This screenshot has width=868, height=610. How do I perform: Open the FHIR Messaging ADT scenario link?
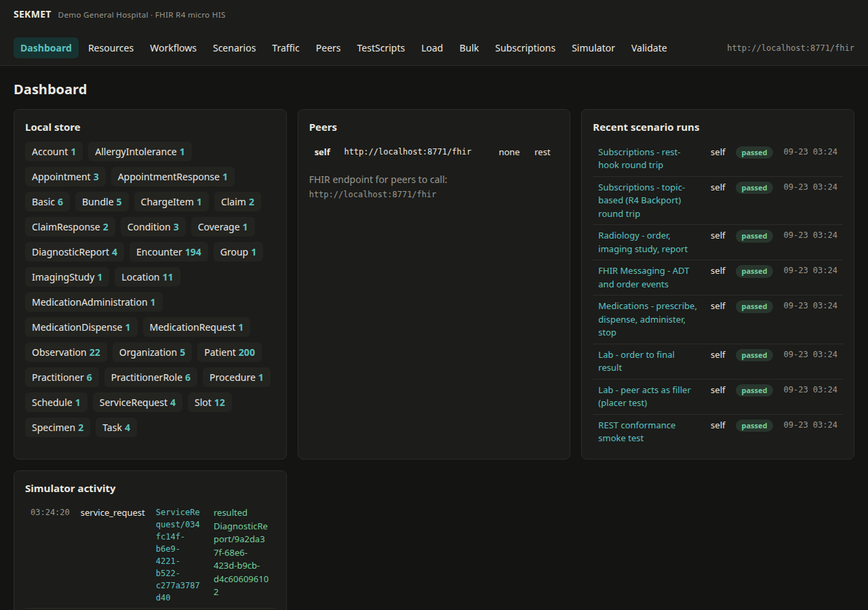644,277
